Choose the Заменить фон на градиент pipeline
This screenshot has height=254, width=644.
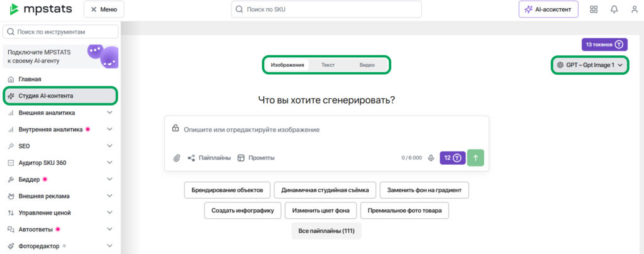click(x=425, y=190)
